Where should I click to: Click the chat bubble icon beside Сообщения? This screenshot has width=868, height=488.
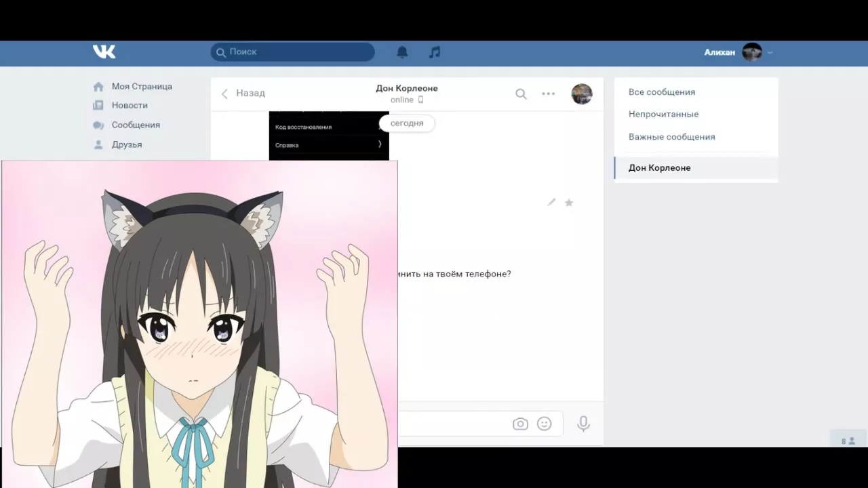(x=98, y=125)
